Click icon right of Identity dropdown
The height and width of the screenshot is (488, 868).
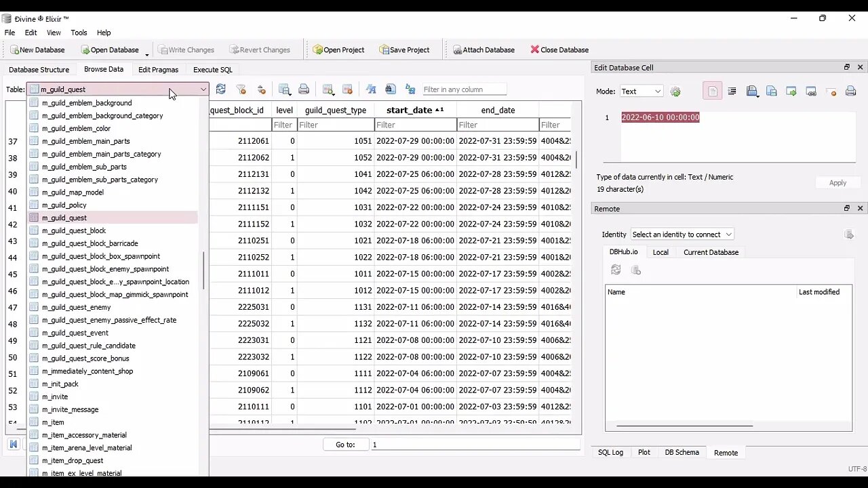coord(848,235)
